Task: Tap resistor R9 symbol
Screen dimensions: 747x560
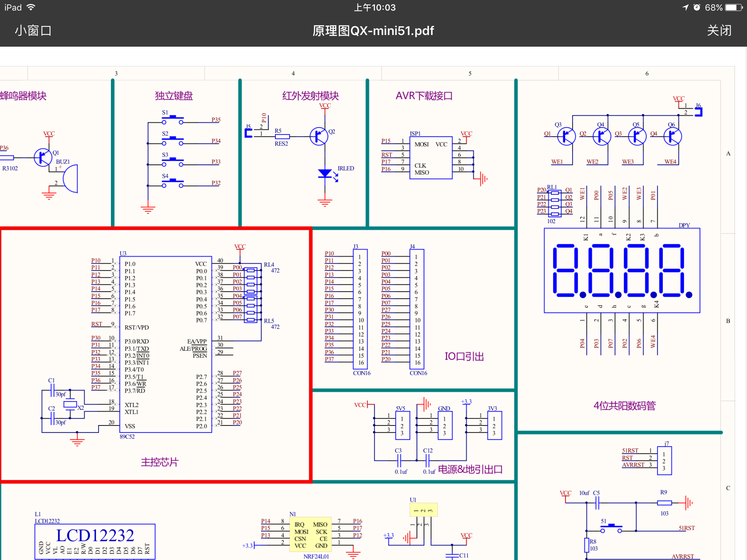Action: coord(664,503)
